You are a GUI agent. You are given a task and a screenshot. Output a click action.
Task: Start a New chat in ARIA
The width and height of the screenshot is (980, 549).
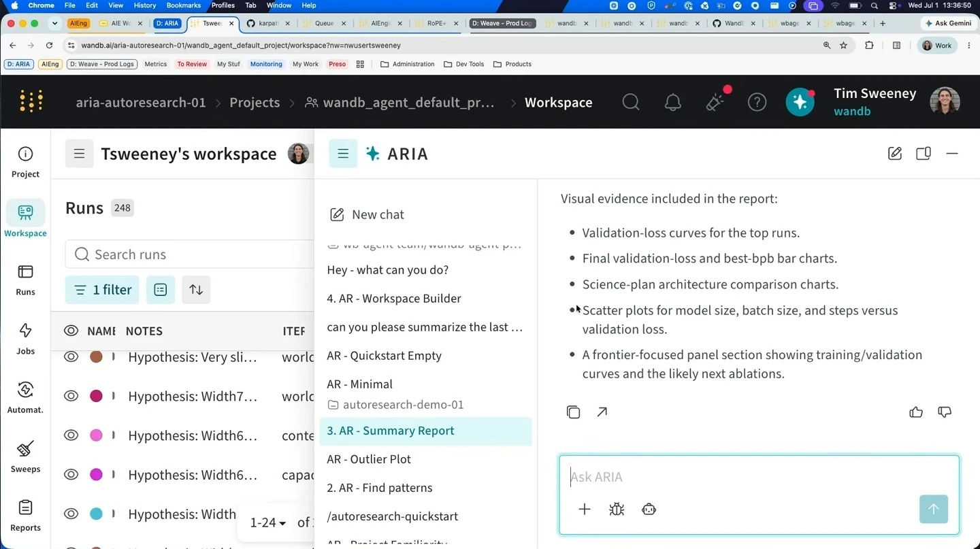tap(367, 214)
